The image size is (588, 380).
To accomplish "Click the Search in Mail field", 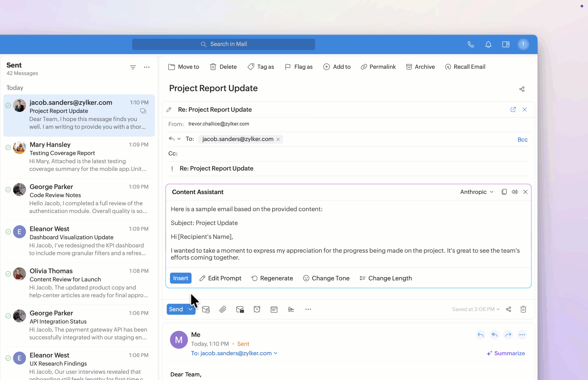I will point(223,44).
